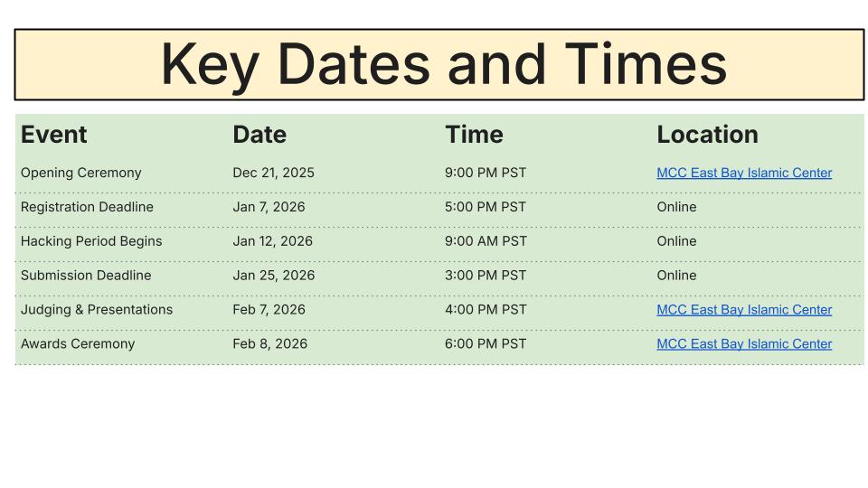Click Online location in Registration Deadline row
Viewport: 868px width, 488px height.
click(676, 207)
